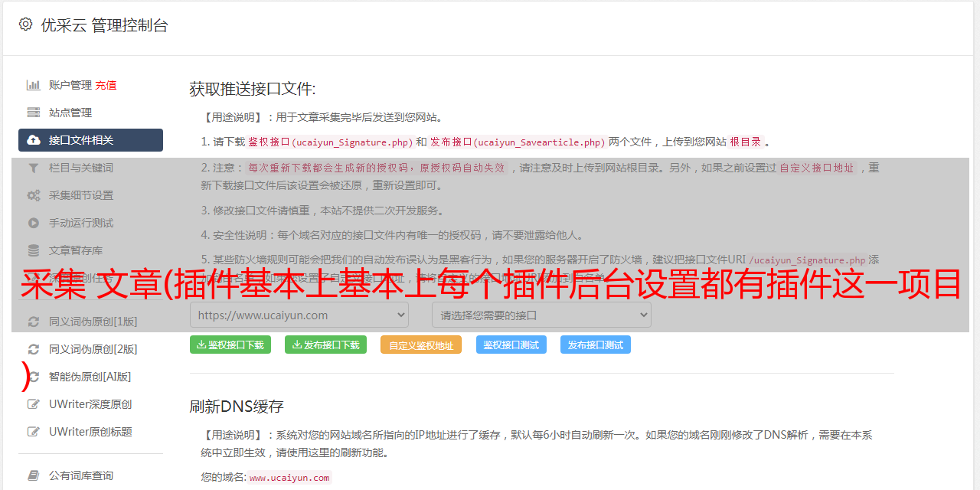Click the database icon next to 文章暂存库
The height and width of the screenshot is (490, 980).
point(34,250)
